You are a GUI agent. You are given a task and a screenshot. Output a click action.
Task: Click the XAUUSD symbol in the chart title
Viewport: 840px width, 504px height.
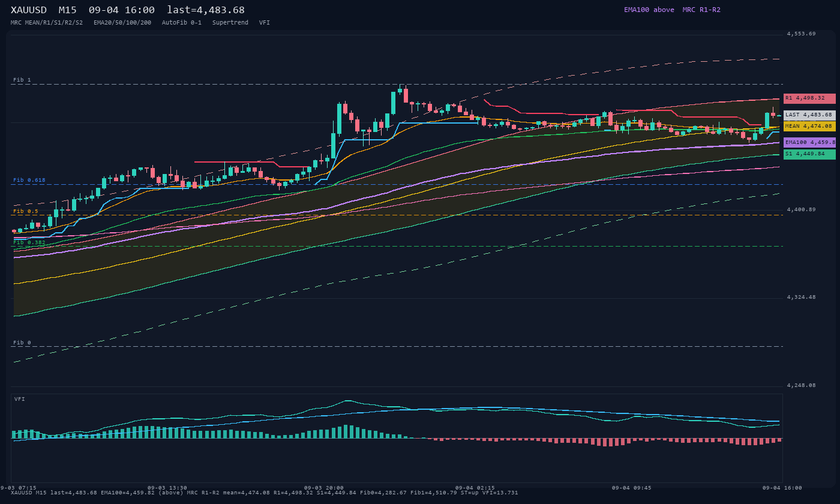pos(31,10)
